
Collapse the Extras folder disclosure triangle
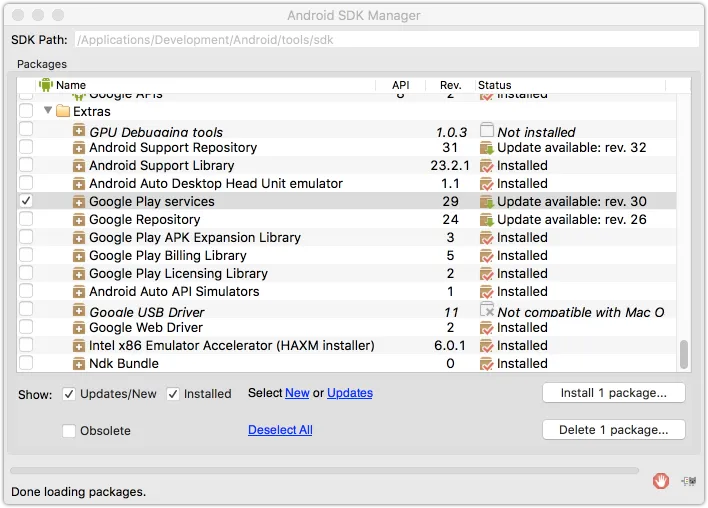48,110
